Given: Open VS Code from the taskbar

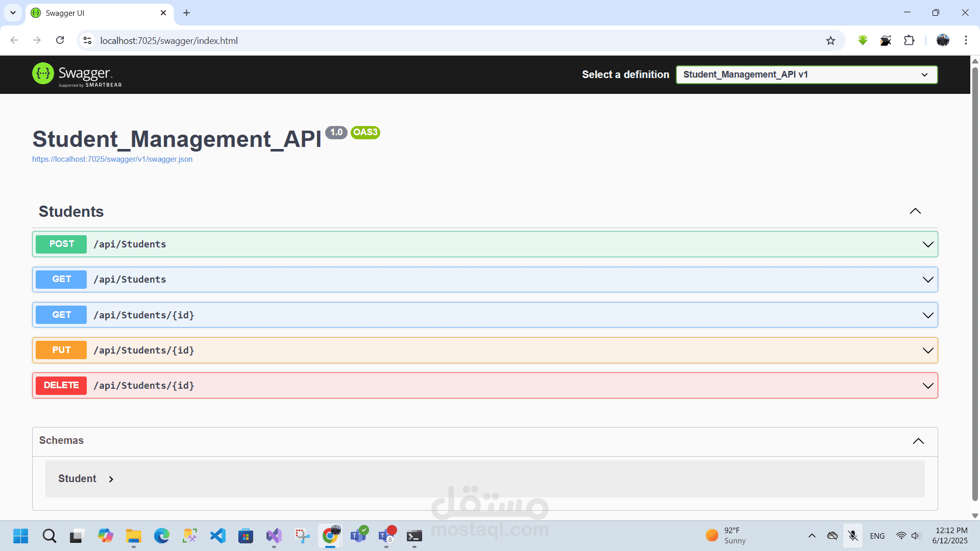Looking at the screenshot, I should [x=217, y=536].
